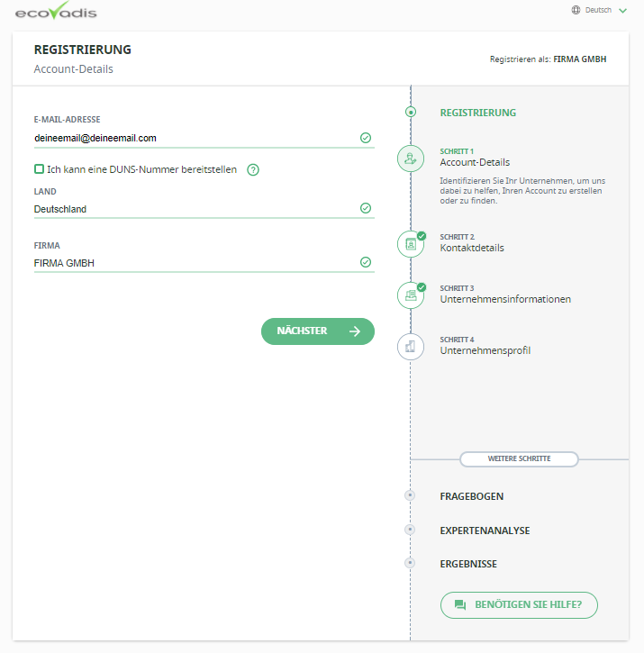
Task: Click the Ergebnisse timeline marker dot
Action: pyautogui.click(x=410, y=563)
